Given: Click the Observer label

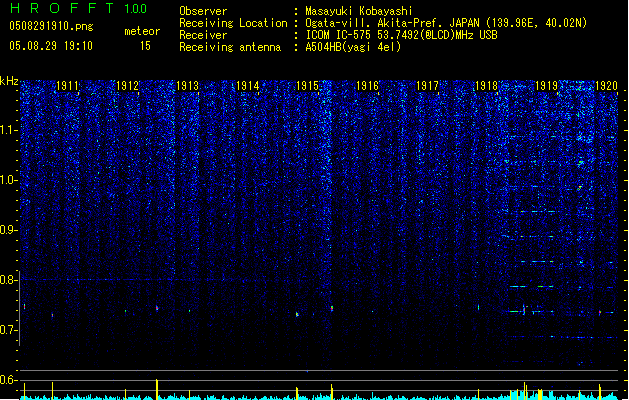Looking at the screenshot, I should (203, 11).
